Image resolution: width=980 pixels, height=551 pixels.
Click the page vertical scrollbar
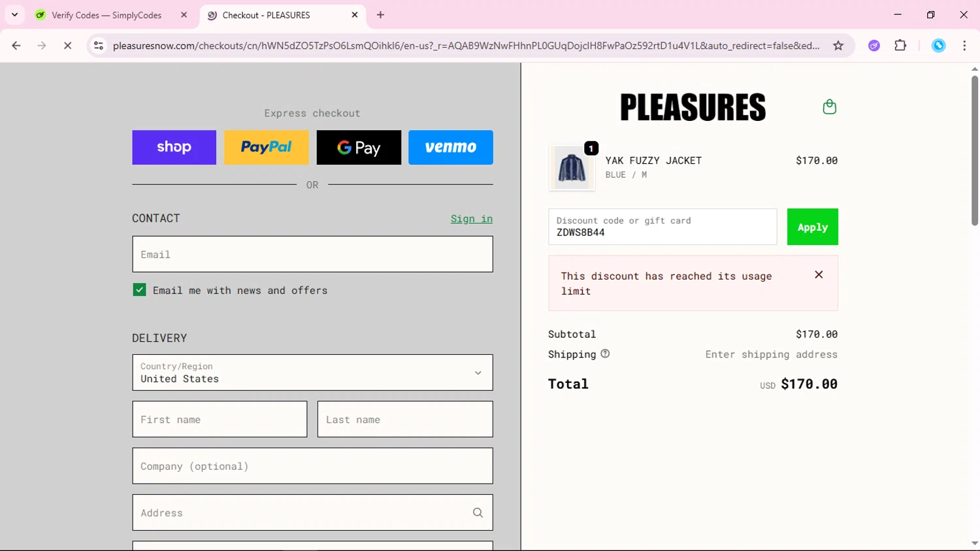click(974, 150)
